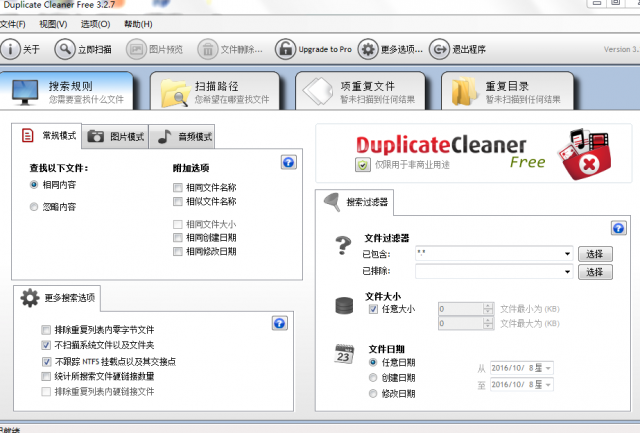Screen dimensions: 640x433
Task: Click the 文件过滤器 question mark icon
Action: (343, 245)
